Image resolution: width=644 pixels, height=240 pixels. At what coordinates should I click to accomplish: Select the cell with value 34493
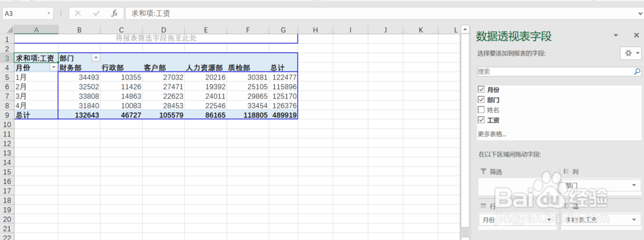click(x=79, y=77)
